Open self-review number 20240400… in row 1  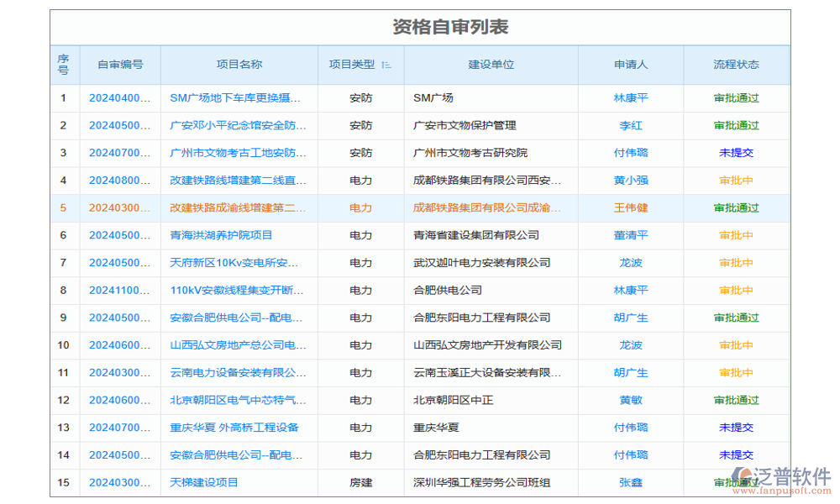[120, 98]
